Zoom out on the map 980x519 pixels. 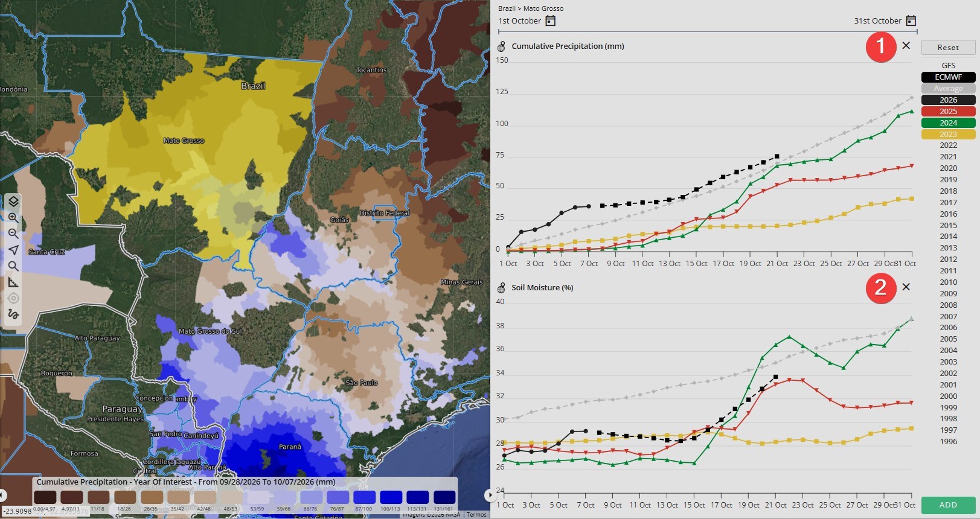coord(13,234)
